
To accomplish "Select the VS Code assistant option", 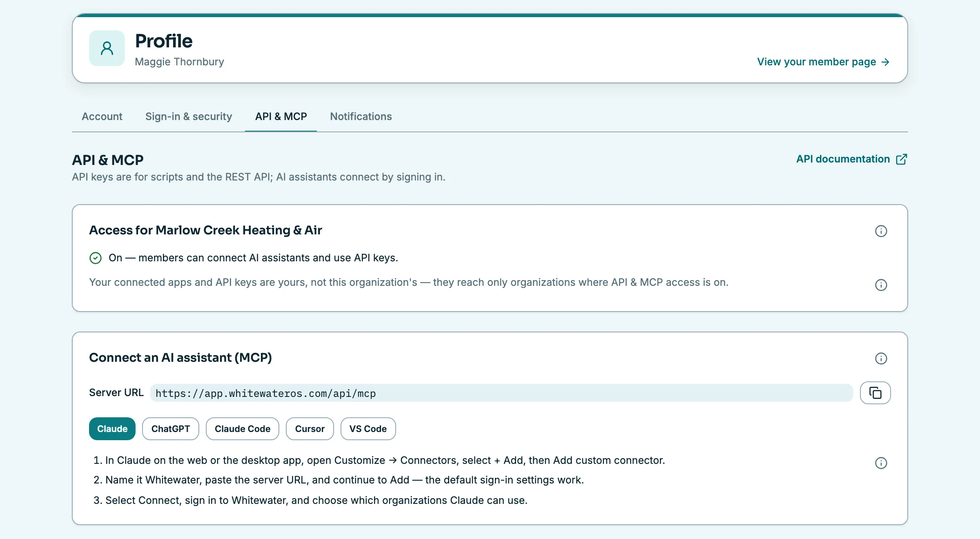I will (x=368, y=429).
